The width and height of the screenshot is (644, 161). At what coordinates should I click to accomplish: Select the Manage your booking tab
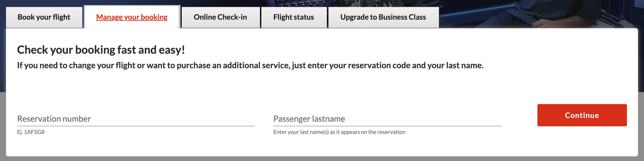(132, 17)
